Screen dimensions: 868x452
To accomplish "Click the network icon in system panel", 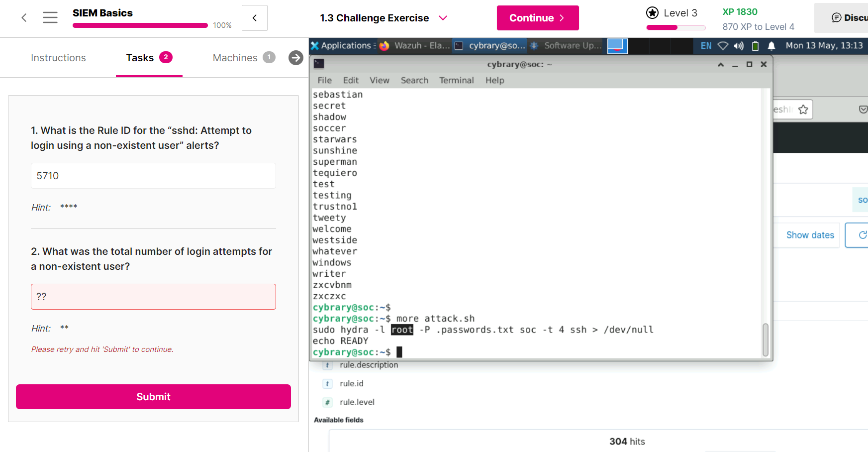I will pos(723,46).
